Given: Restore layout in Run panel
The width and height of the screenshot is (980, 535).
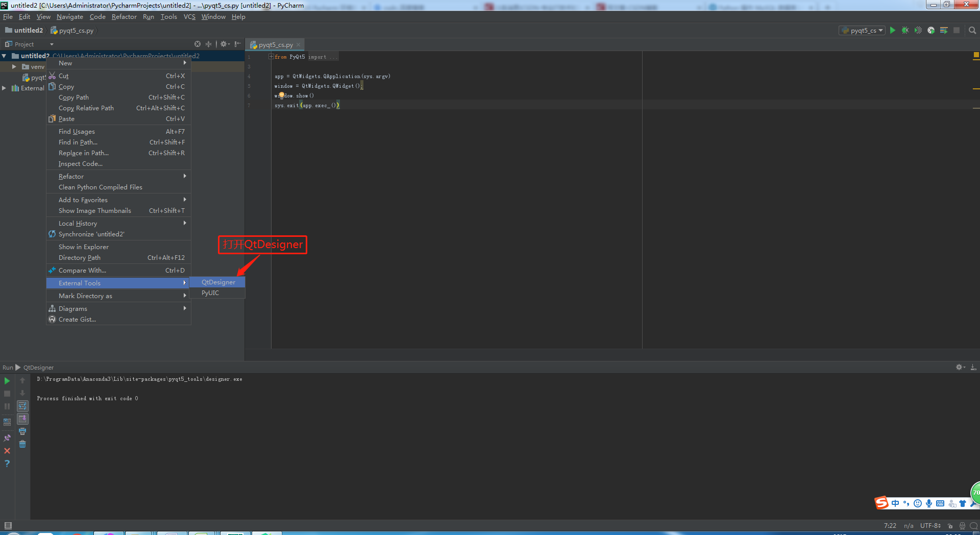Looking at the screenshot, I should pos(7,422).
